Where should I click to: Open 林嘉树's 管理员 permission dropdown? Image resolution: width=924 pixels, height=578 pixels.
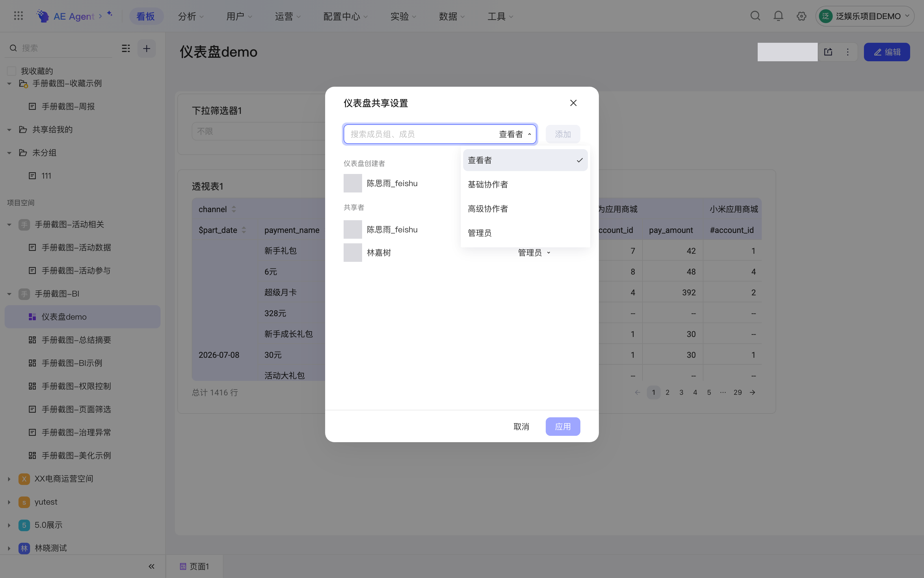point(534,253)
